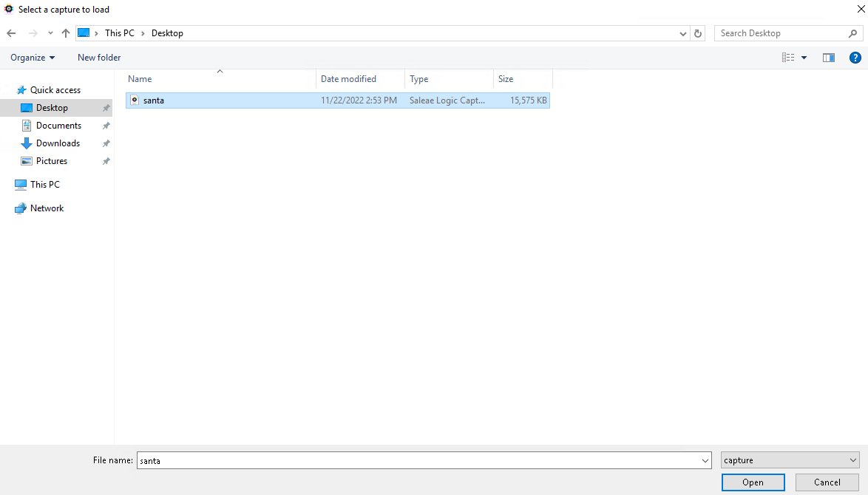Viewport: 868px width, 495px height.
Task: Expand the view options dropdown arrow
Action: coord(804,58)
